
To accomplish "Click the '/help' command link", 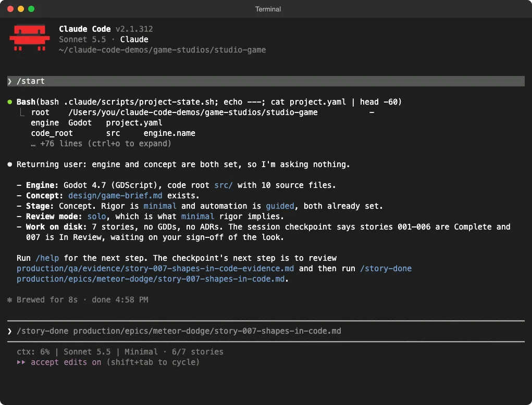I will pos(47,258).
